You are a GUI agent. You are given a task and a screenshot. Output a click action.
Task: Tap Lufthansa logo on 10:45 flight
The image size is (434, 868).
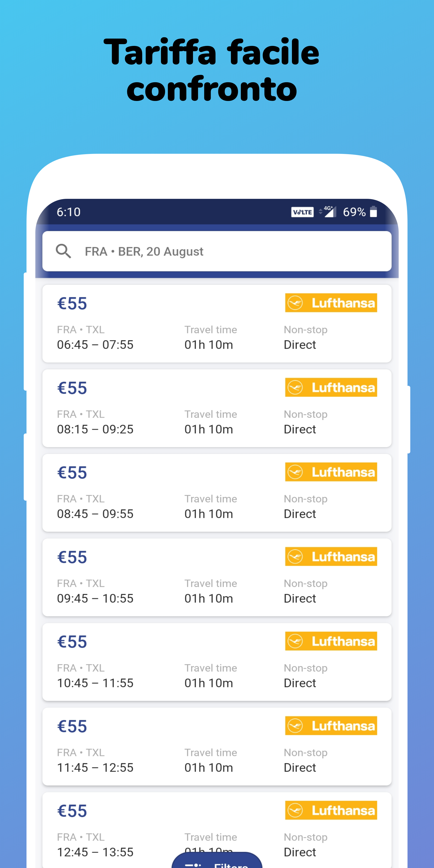click(x=331, y=641)
